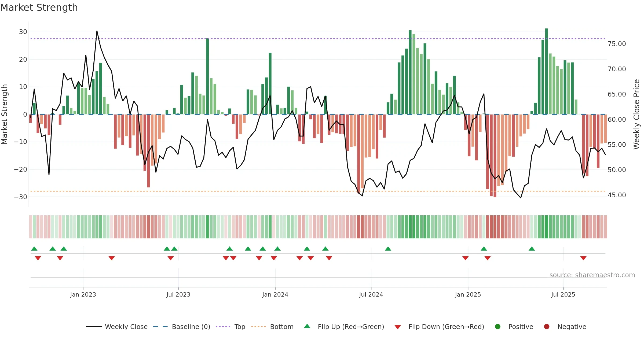
Task: Click the last flip-down marker after Jul 2025
Action: point(583,258)
